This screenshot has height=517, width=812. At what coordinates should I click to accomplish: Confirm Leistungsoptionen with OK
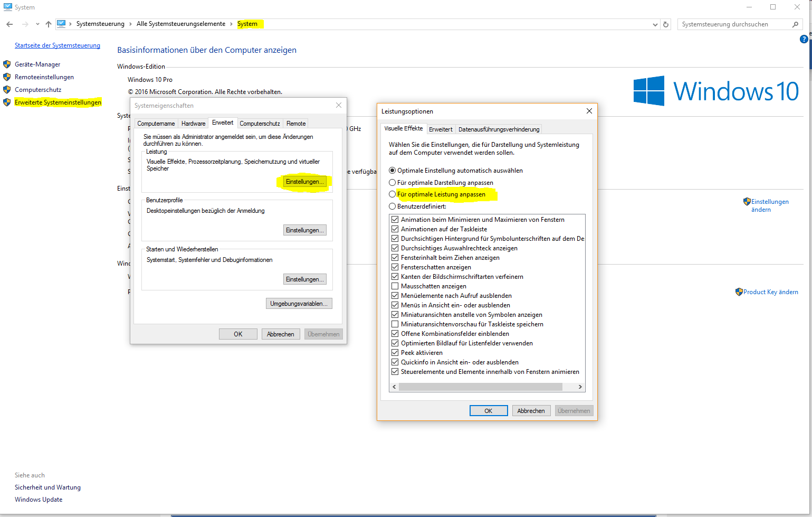point(489,411)
